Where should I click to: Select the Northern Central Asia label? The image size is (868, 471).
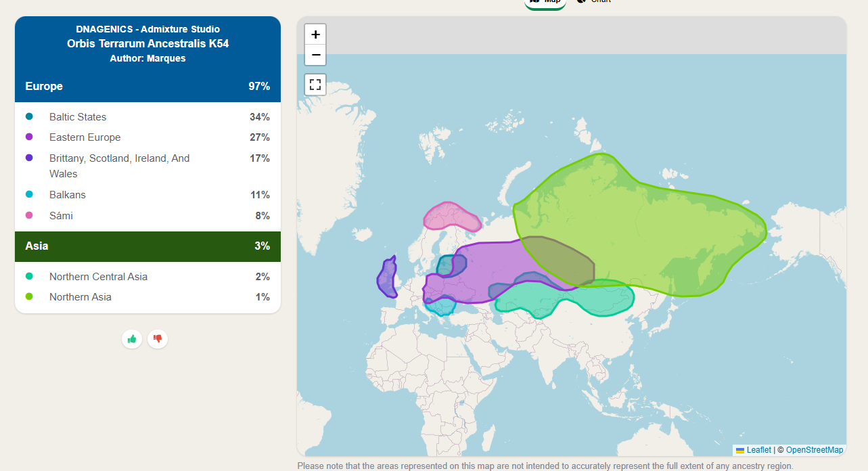pyautogui.click(x=98, y=277)
